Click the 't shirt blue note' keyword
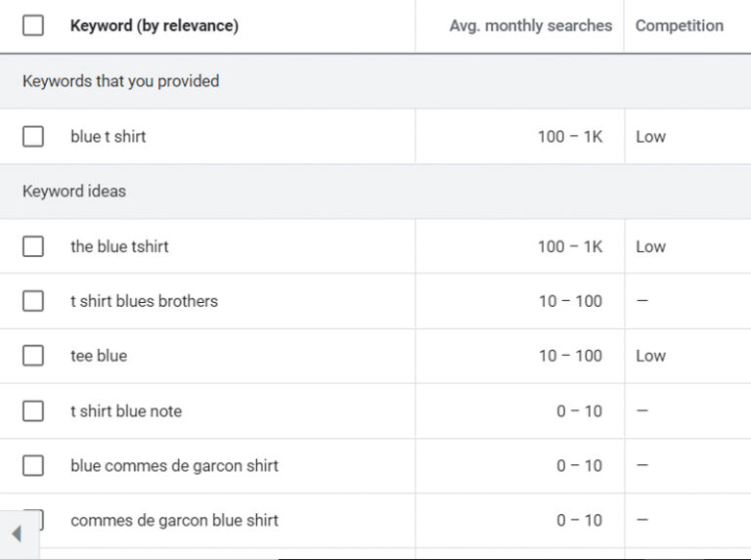The width and height of the screenshot is (751, 560). [x=126, y=411]
